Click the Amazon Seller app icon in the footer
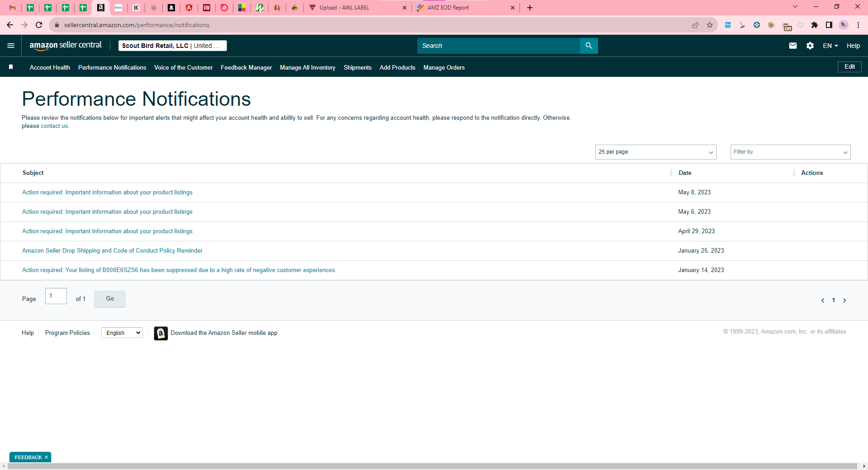The height and width of the screenshot is (470, 868). [161, 333]
